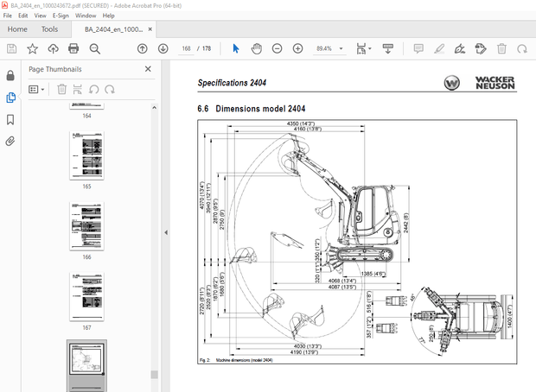Click the 'Specifications 2404' page header

coord(232,83)
